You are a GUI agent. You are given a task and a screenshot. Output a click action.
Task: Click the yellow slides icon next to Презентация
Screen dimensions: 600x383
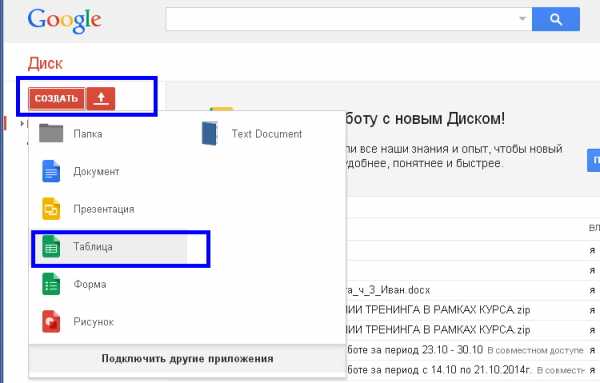51,209
